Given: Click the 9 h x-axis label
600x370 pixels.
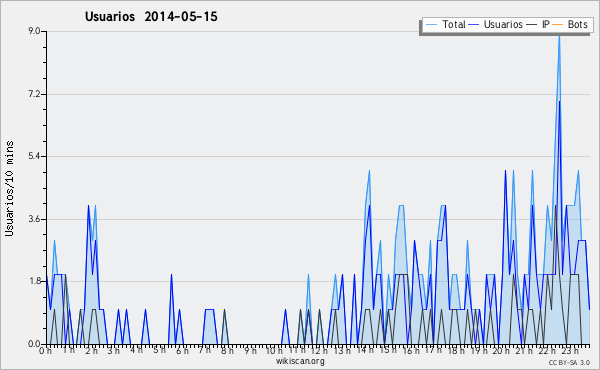Looking at the screenshot, I should click(250, 351).
